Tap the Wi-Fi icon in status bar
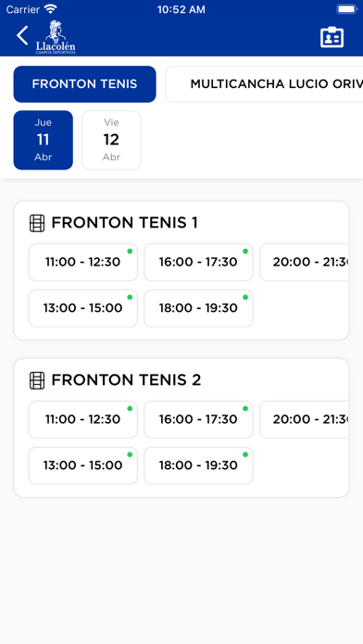Image resolution: width=363 pixels, height=644 pixels. coord(51,9)
